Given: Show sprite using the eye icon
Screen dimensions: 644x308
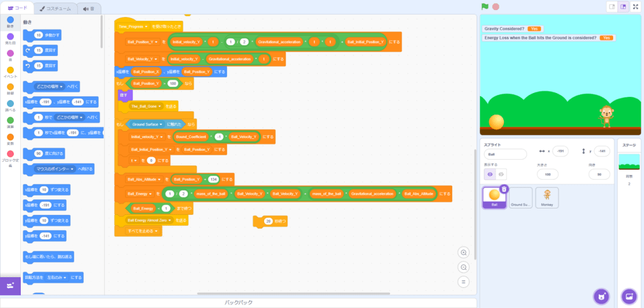Looking at the screenshot, I should [489, 174].
